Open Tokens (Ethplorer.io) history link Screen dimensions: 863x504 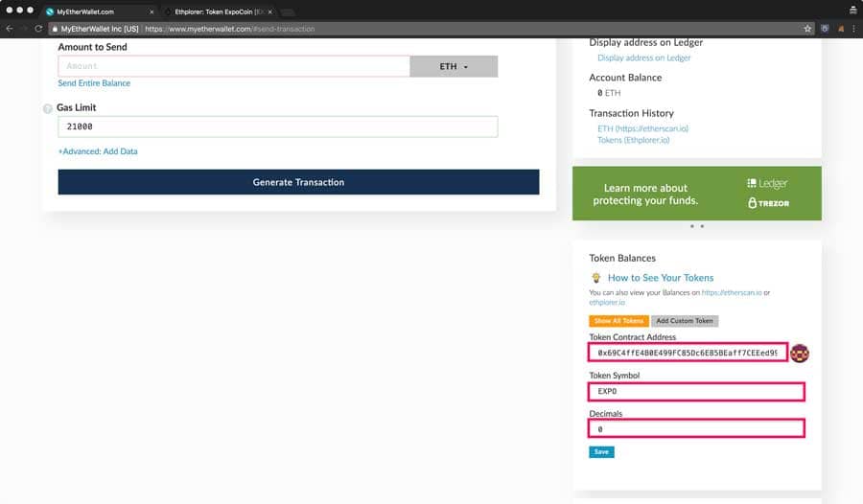point(634,140)
